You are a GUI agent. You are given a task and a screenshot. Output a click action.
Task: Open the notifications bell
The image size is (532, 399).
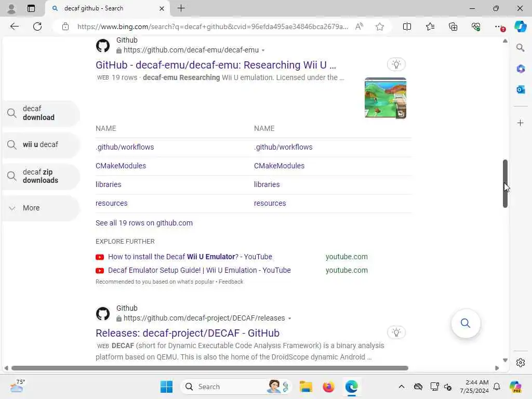pyautogui.click(x=497, y=387)
